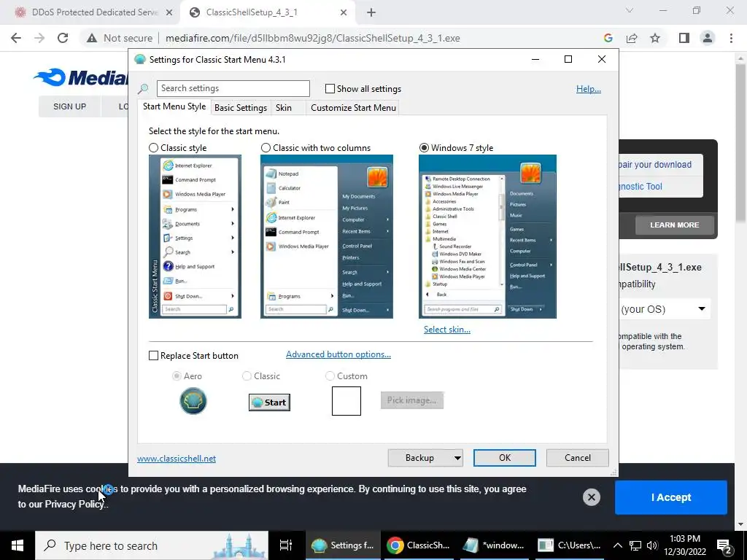Viewport: 747px width, 560px height.
Task: Click the MediaFire logo
Action: click(x=81, y=77)
